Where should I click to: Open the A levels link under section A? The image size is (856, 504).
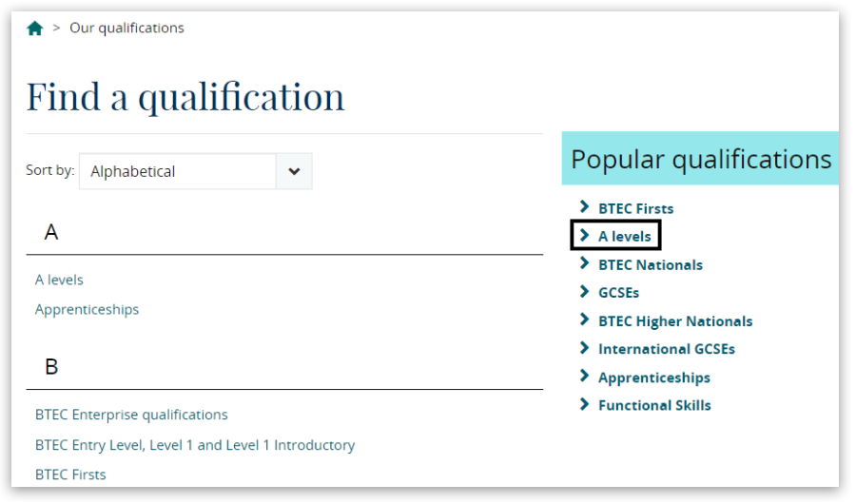pos(59,280)
